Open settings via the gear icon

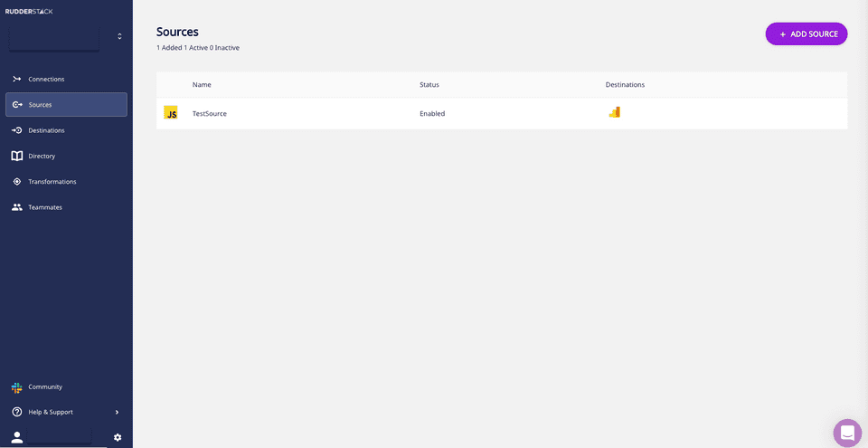click(118, 437)
